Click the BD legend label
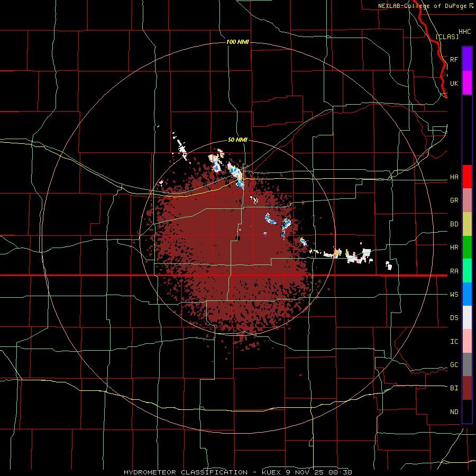Image resolution: width=476 pixels, height=476 pixels. 454,224
